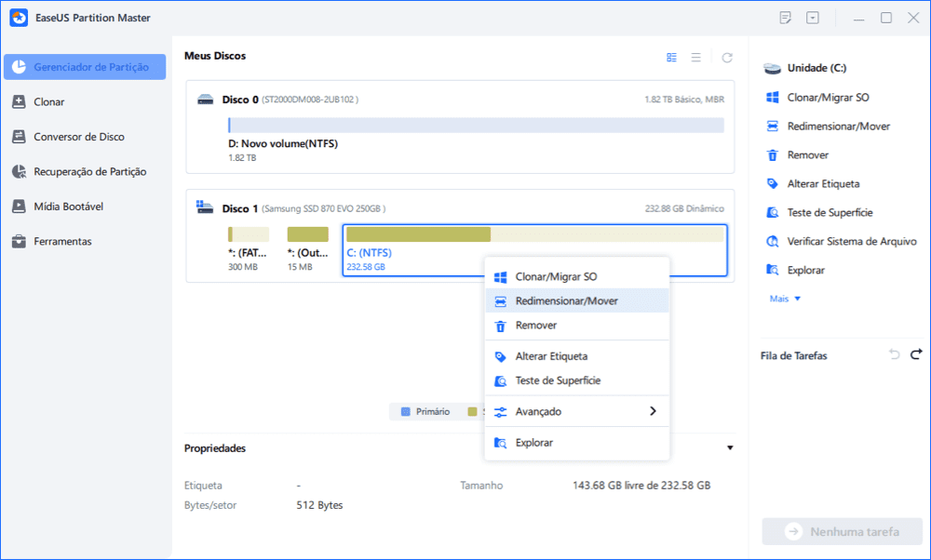931x560 pixels.
Task: Choose Alterar Etiqueta in context menu
Action: pyautogui.click(x=577, y=356)
